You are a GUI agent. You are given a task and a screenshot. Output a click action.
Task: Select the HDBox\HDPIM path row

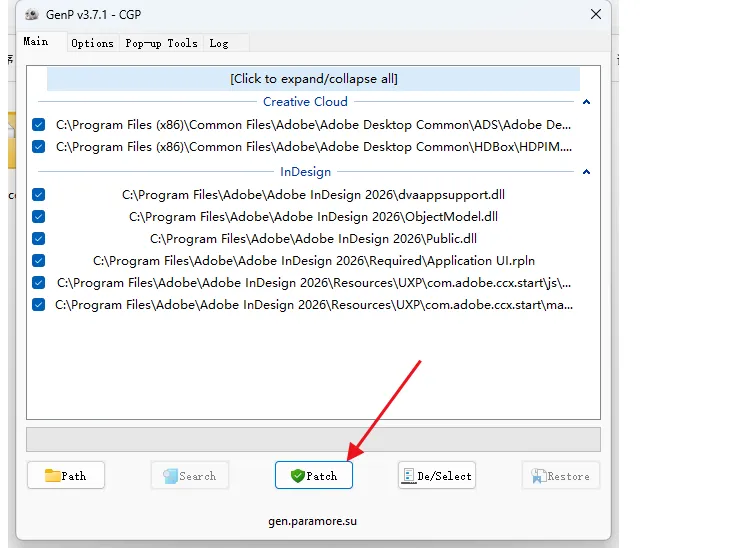pos(314,147)
